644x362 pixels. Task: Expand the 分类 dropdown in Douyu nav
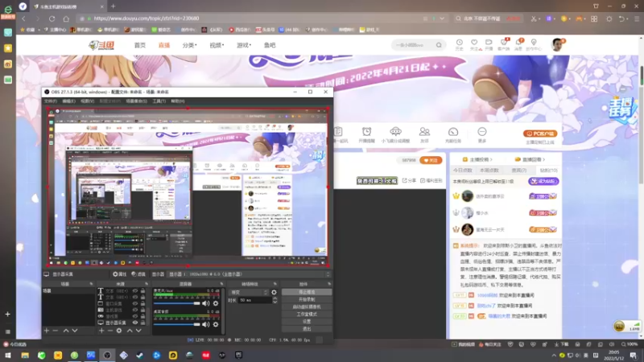click(x=189, y=45)
